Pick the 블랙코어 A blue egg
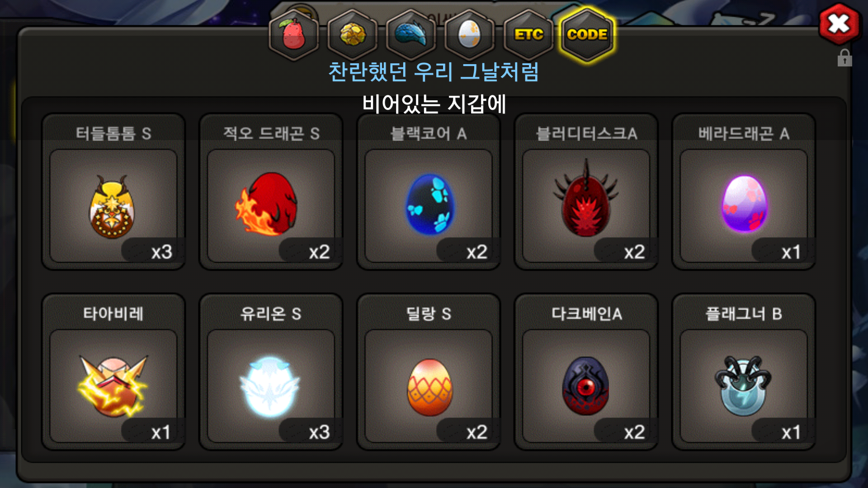This screenshot has height=488, width=868. 429,206
